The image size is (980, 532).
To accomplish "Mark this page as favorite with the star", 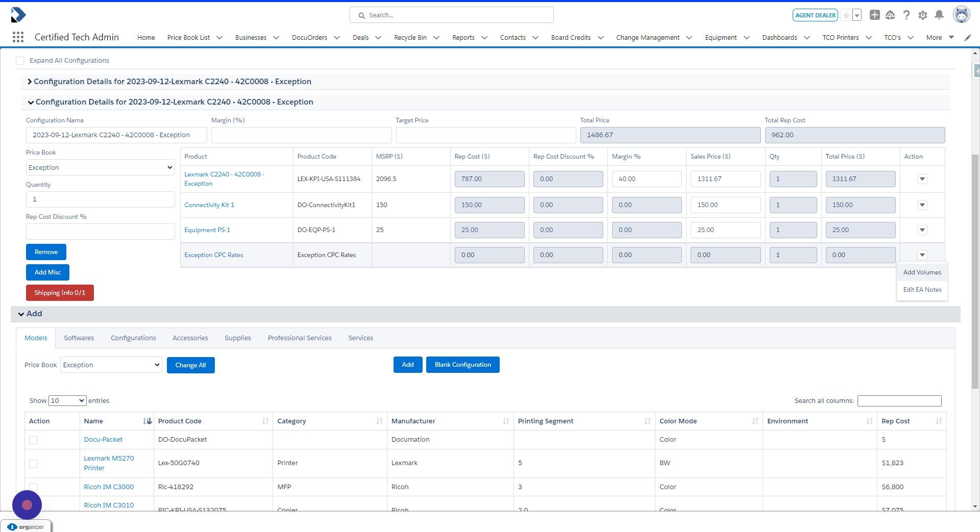I will click(x=846, y=15).
